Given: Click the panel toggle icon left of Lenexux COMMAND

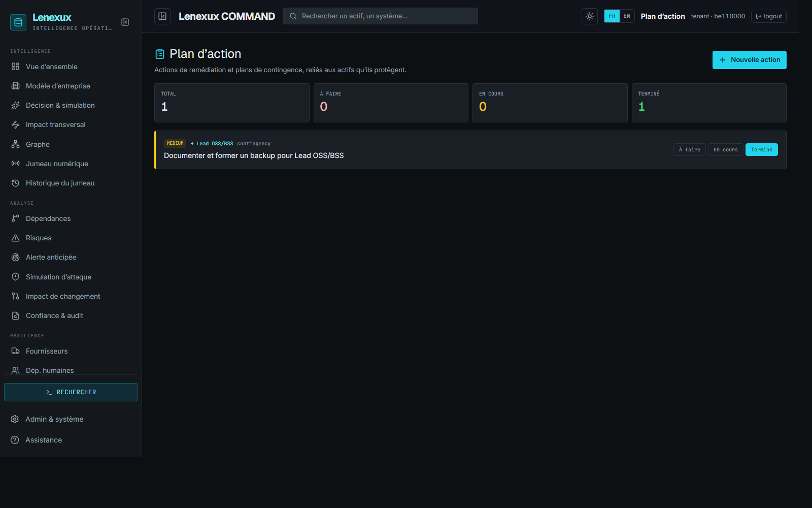Looking at the screenshot, I should point(162,16).
